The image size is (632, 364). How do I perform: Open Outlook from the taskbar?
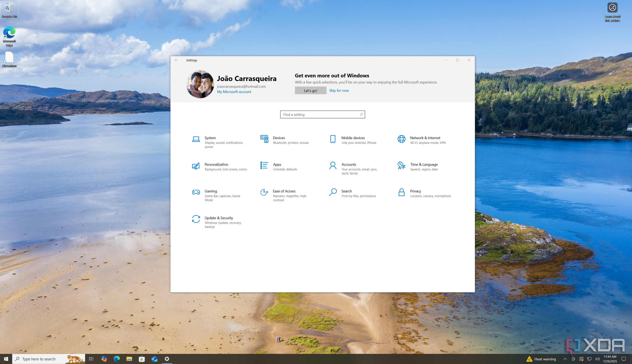point(154,359)
